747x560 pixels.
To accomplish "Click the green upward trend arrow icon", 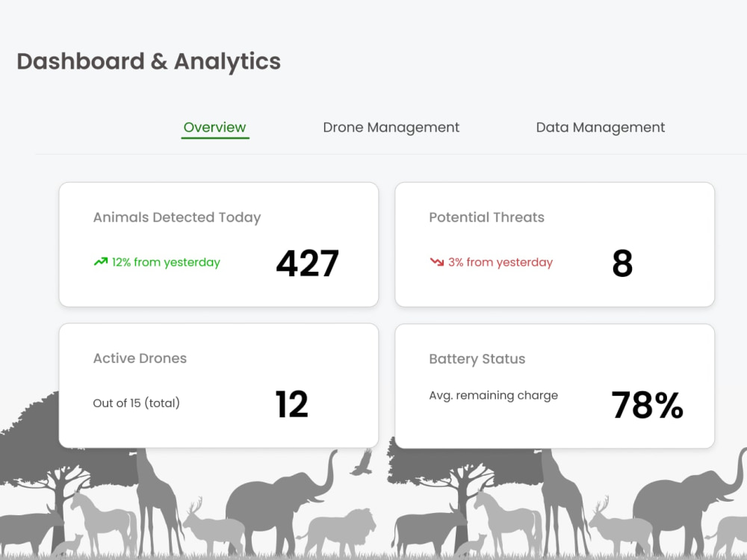I will [101, 261].
